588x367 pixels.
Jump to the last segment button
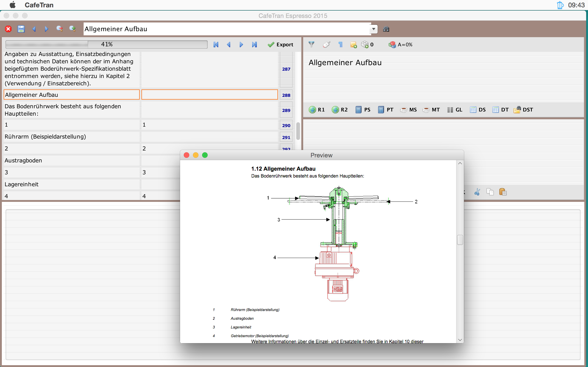[x=254, y=45]
